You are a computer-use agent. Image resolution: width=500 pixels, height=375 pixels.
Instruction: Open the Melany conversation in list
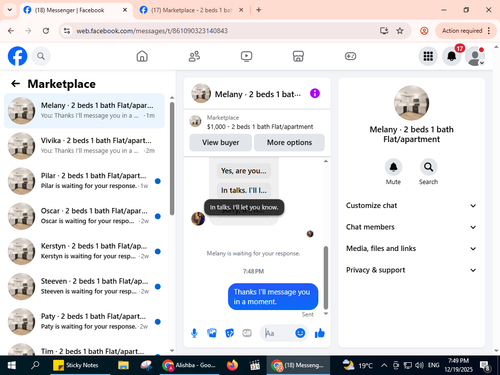(84, 111)
